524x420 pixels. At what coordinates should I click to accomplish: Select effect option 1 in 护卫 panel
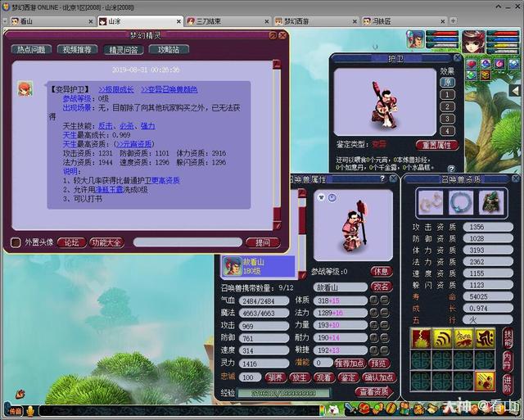[x=447, y=94]
